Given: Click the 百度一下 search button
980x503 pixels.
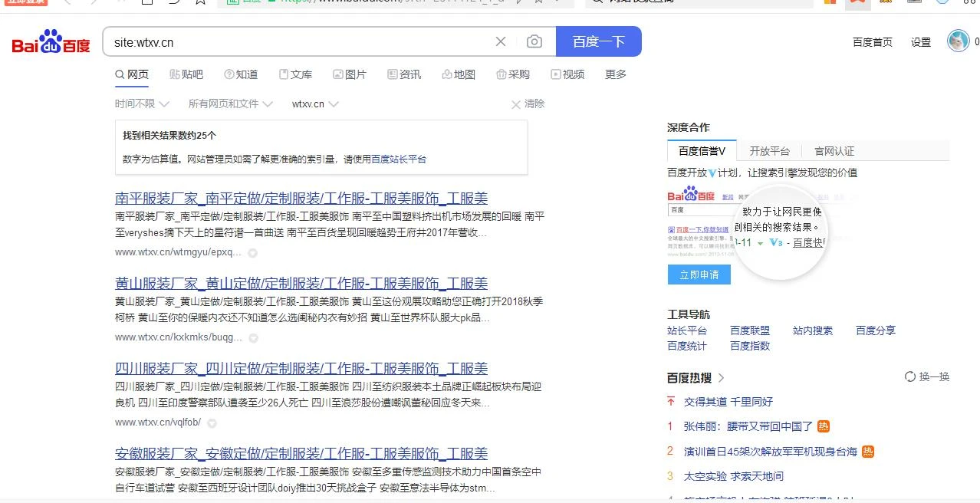Looking at the screenshot, I should click(x=598, y=42).
